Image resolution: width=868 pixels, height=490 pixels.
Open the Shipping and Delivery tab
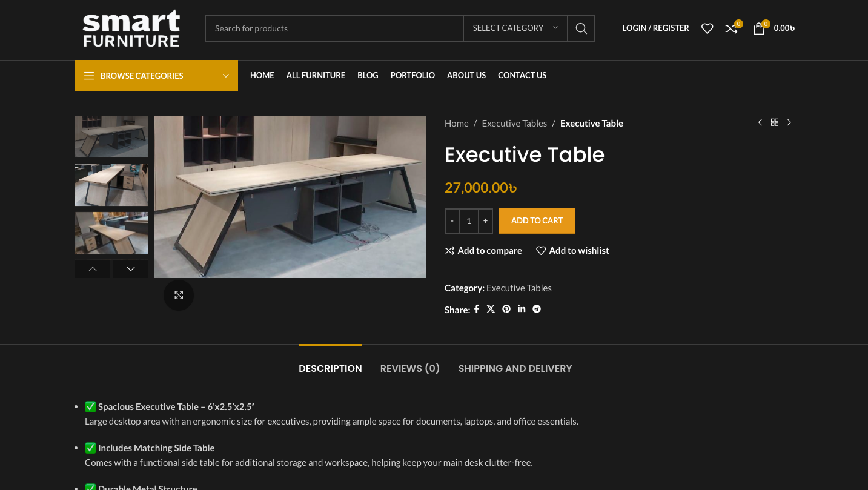515,368
